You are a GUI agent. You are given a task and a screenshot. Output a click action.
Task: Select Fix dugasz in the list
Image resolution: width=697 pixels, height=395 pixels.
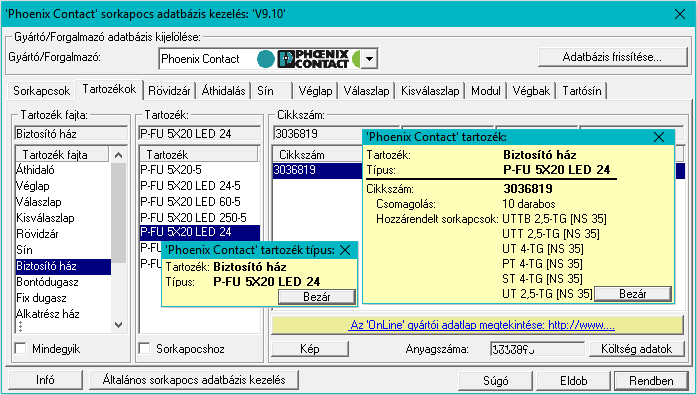coord(63,298)
